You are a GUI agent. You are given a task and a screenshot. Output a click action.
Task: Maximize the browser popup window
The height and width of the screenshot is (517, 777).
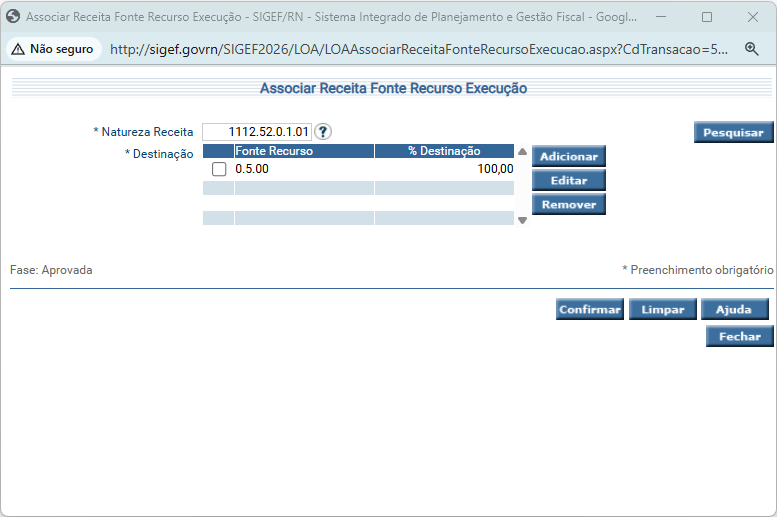click(x=707, y=17)
